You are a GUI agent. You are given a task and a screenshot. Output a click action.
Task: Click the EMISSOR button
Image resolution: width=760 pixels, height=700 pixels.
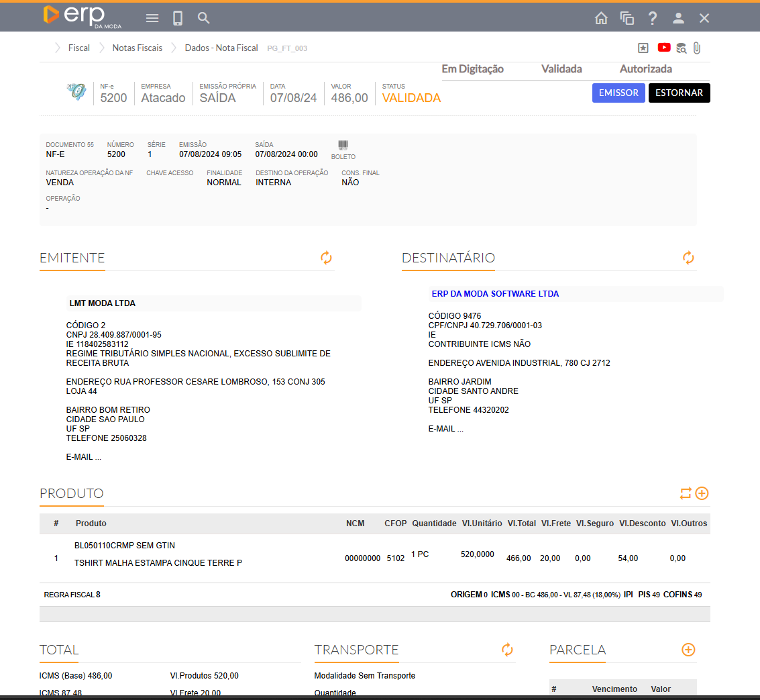pyautogui.click(x=618, y=93)
